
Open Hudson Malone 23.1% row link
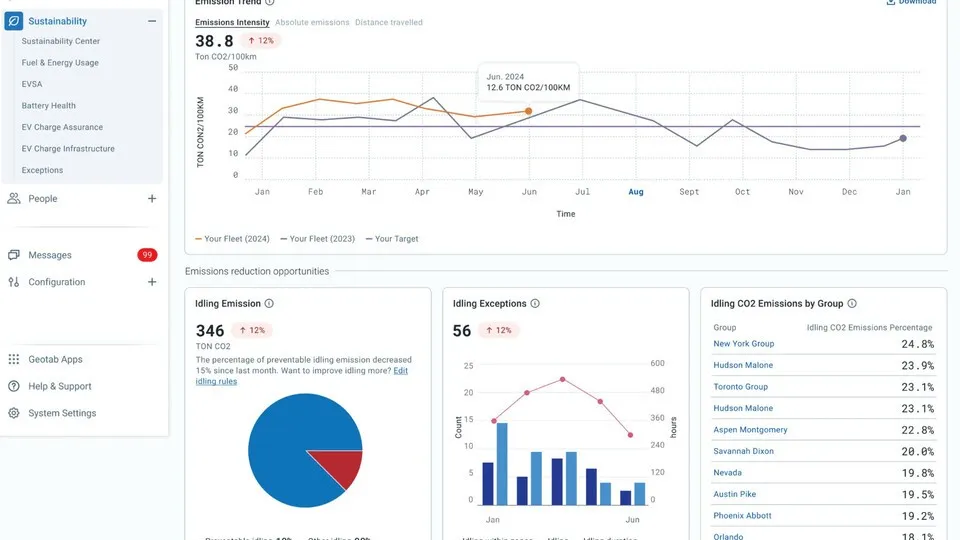tap(743, 408)
